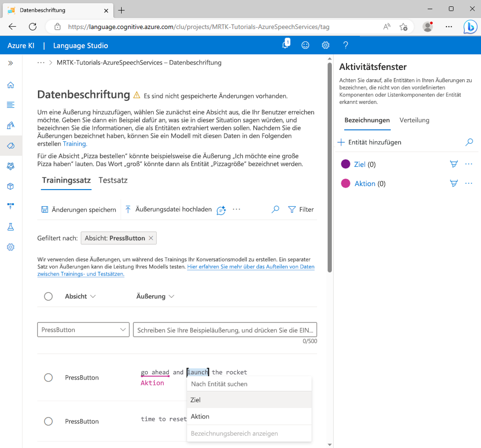The width and height of the screenshot is (481, 448).
Task: Open notifications bell in Language Studio header
Action: [286, 44]
